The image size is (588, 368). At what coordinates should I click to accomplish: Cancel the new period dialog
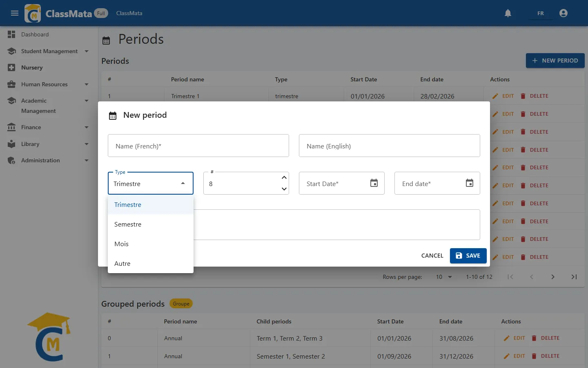pyautogui.click(x=432, y=256)
